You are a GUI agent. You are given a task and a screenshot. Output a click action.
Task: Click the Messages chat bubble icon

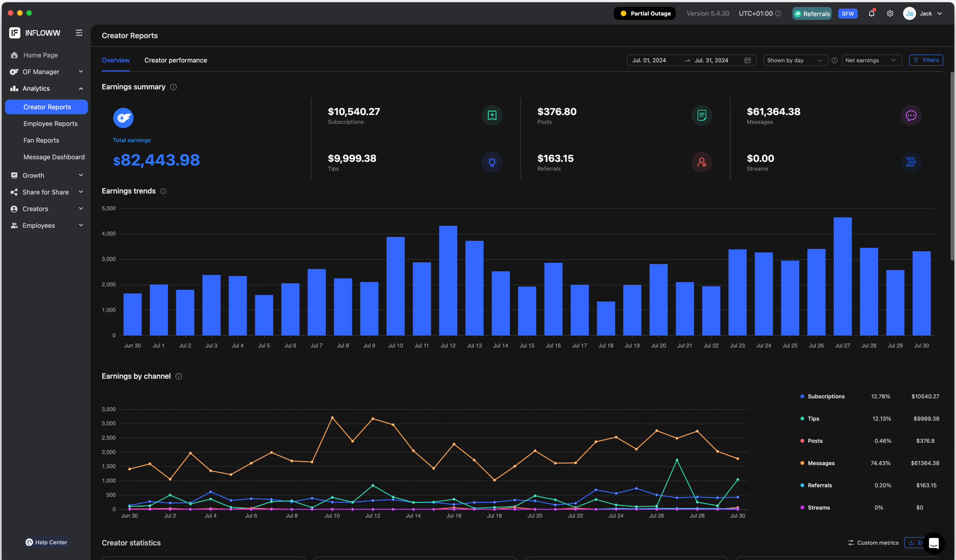click(911, 115)
